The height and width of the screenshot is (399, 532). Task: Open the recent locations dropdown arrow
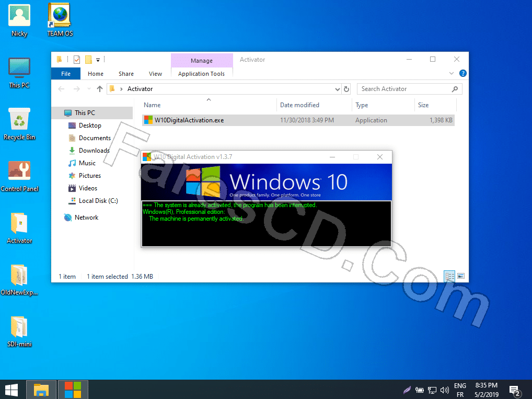click(89, 89)
